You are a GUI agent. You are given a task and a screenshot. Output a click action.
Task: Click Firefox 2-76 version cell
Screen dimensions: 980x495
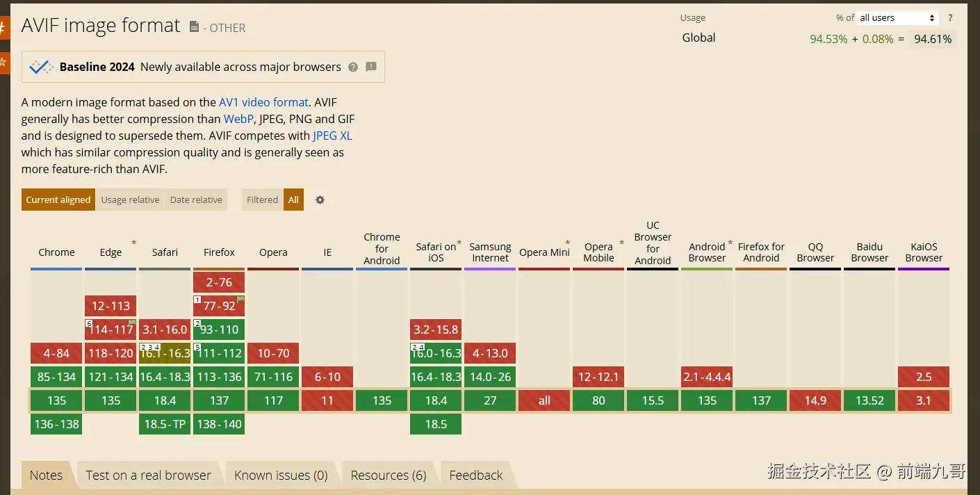219,282
